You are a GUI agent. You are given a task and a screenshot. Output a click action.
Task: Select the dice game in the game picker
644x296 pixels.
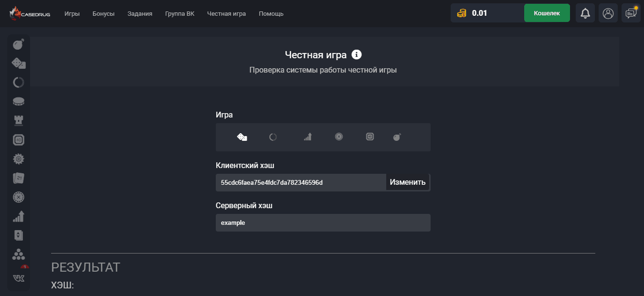[x=242, y=137]
